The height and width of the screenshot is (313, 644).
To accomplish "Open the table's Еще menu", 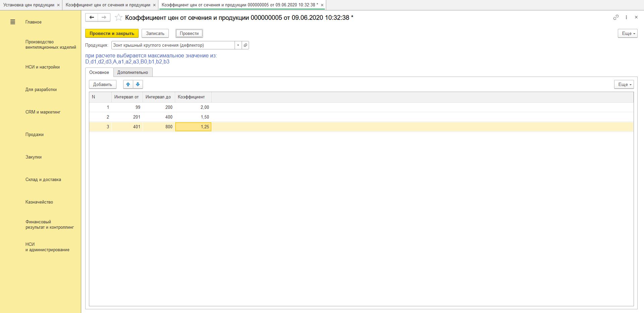I will point(624,85).
